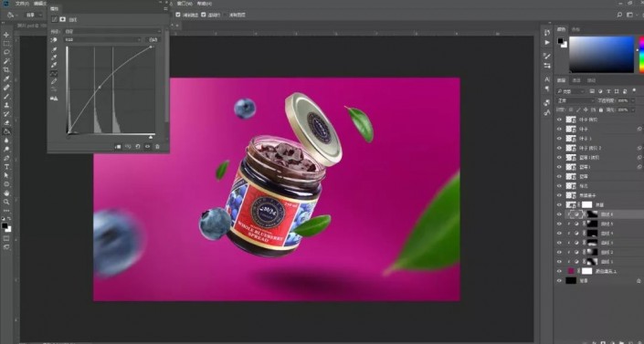Reset the Curves adjustment to defaults

coord(138,147)
